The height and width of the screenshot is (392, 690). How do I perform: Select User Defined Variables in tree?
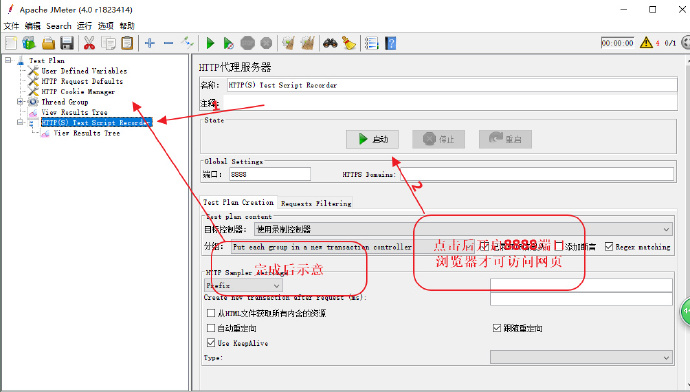(84, 71)
